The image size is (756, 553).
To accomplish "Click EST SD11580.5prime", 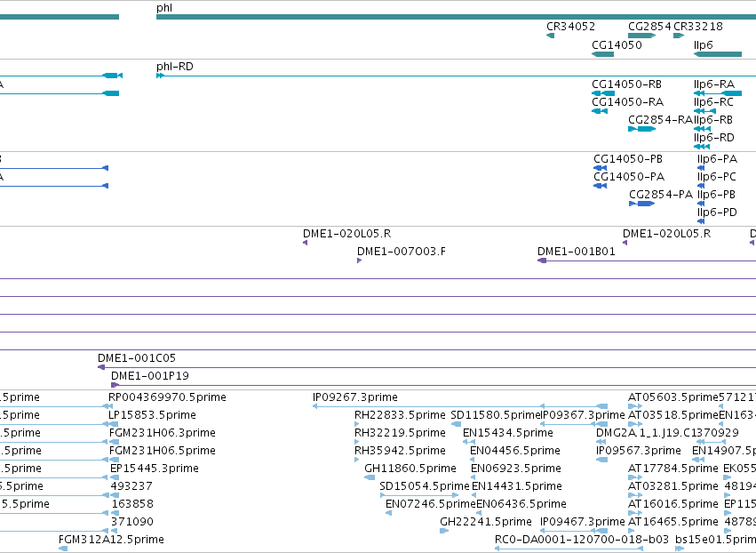I will [496, 415].
